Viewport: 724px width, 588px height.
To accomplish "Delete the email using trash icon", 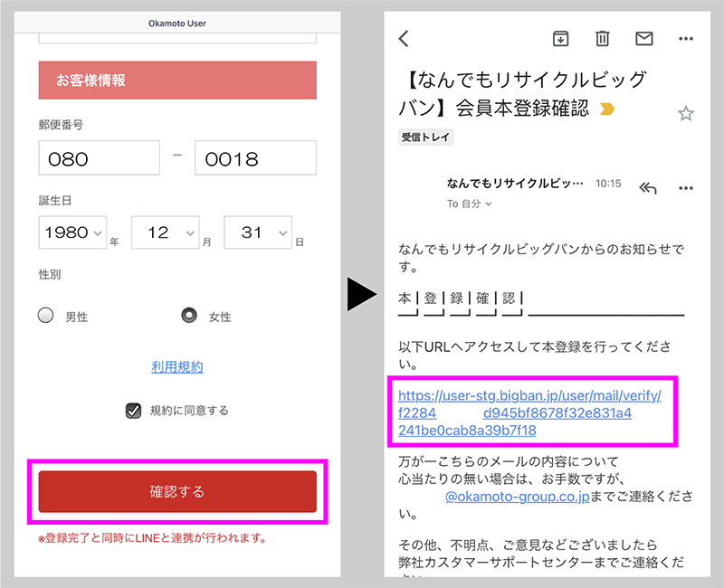I will click(603, 38).
